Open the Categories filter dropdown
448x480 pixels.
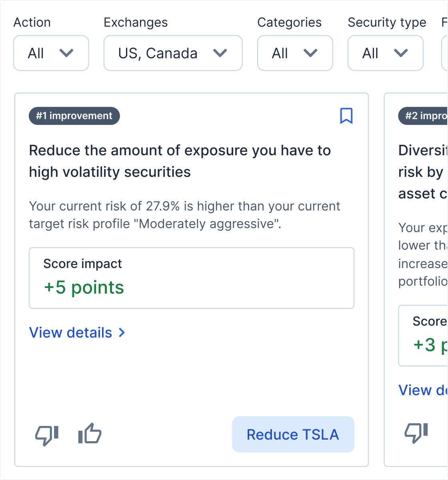(295, 53)
